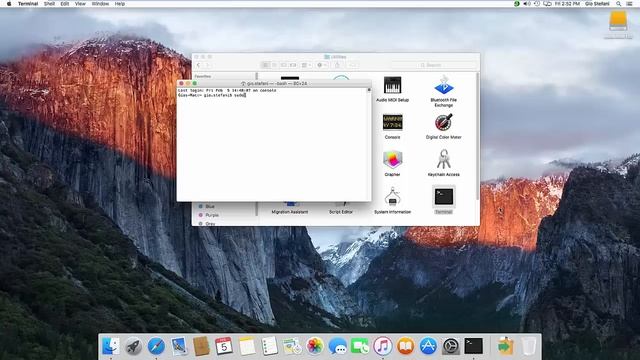Open the desktop hard drive icon
Screen dimensions: 640x360
[x=618, y=21]
